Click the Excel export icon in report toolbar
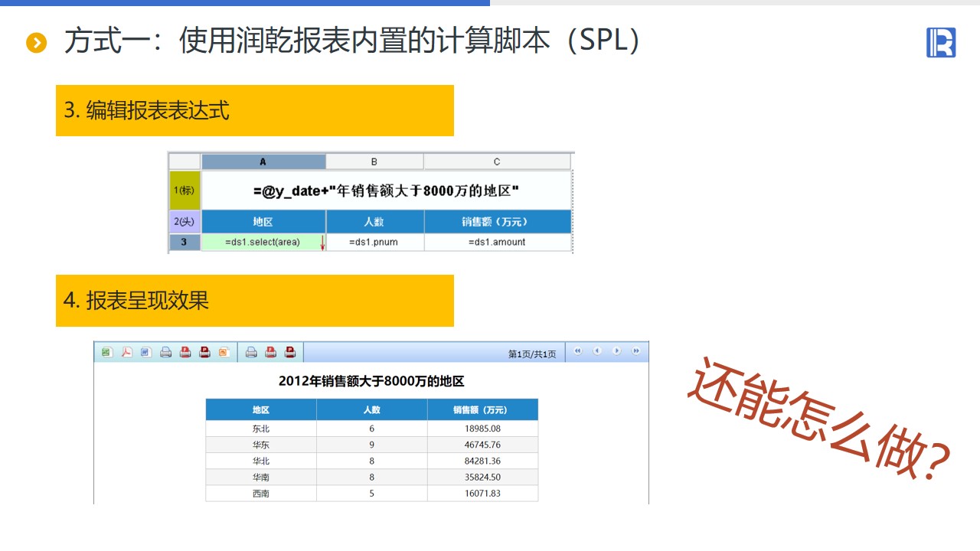980x551 pixels. (x=106, y=352)
